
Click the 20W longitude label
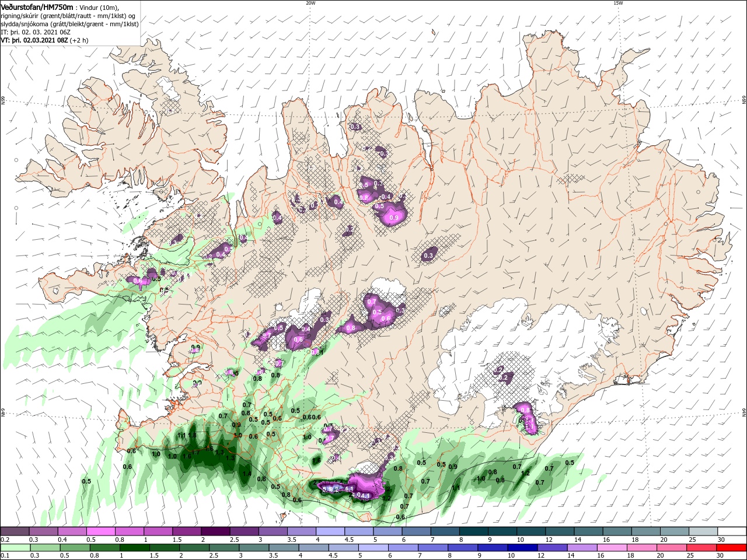pyautogui.click(x=310, y=3)
